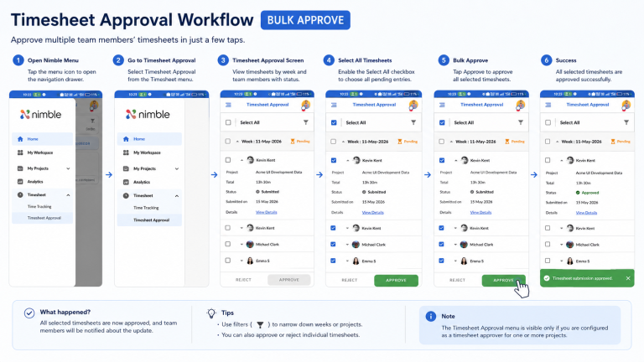
Task: Open View Details link in step 3 screen
Action: 266,212
